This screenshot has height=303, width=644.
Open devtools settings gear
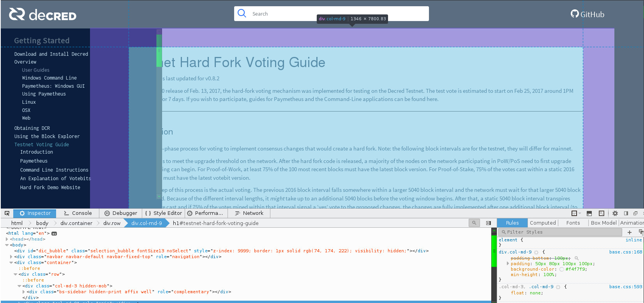pyautogui.click(x=615, y=213)
